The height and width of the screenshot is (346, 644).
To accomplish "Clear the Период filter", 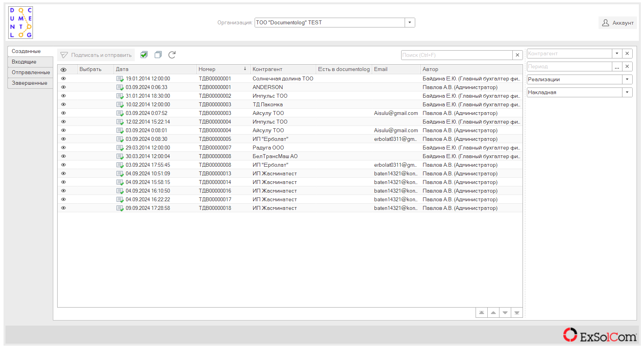I will 627,66.
